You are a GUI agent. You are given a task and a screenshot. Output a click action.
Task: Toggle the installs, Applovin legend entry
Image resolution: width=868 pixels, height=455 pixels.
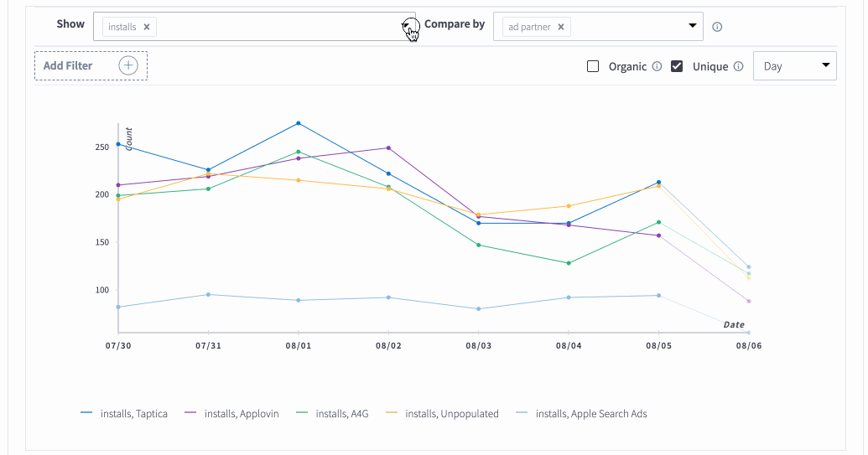point(232,414)
